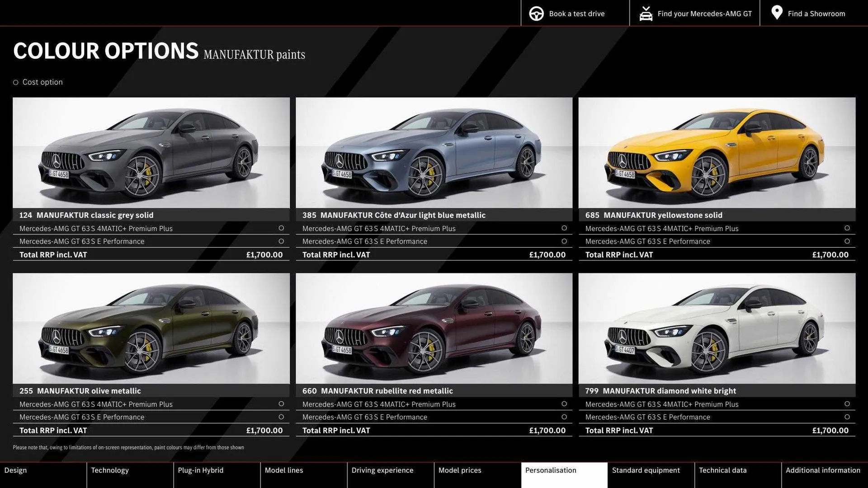Click the Cost option legend circle
This screenshot has width=868, height=488.
pyautogui.click(x=15, y=82)
